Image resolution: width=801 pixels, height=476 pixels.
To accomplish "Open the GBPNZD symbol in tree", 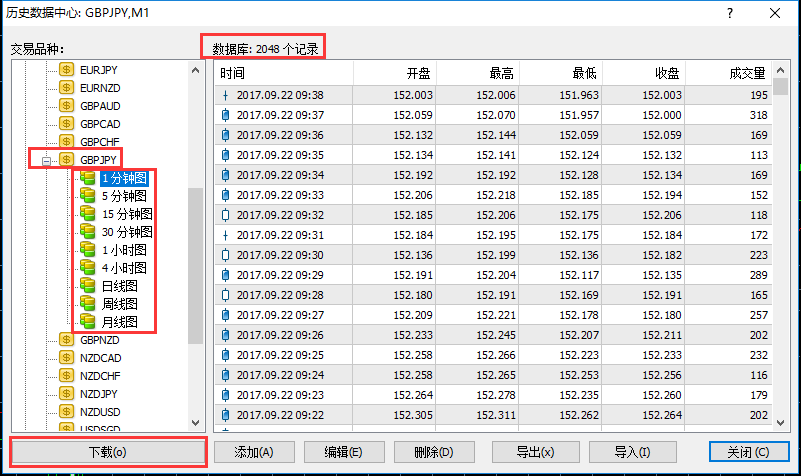I will [x=100, y=340].
